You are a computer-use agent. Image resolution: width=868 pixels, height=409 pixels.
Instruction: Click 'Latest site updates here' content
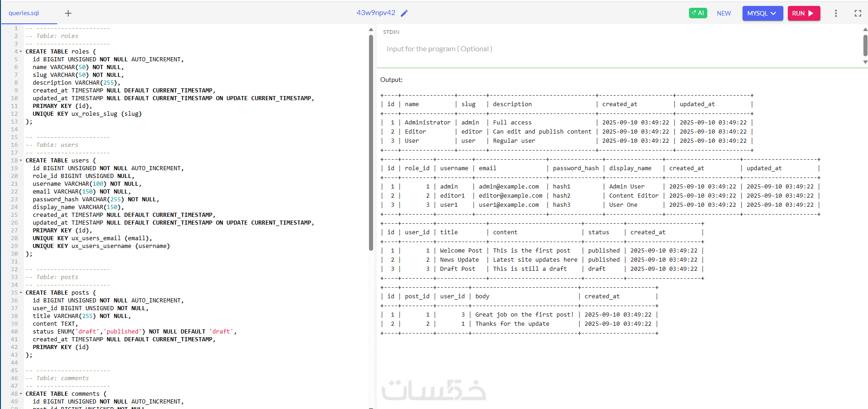(535, 260)
